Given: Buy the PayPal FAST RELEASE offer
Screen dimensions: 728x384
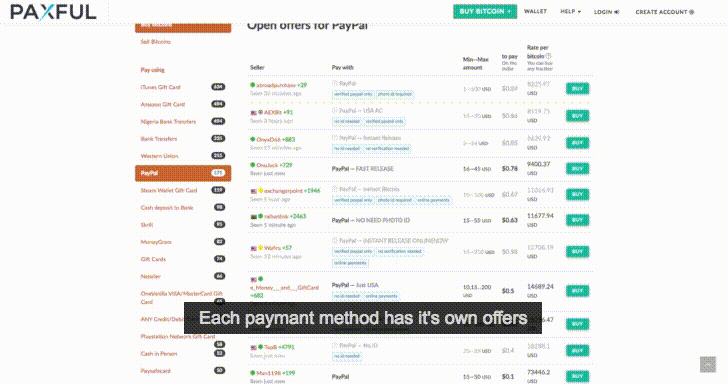Looking at the screenshot, I should point(577,169).
